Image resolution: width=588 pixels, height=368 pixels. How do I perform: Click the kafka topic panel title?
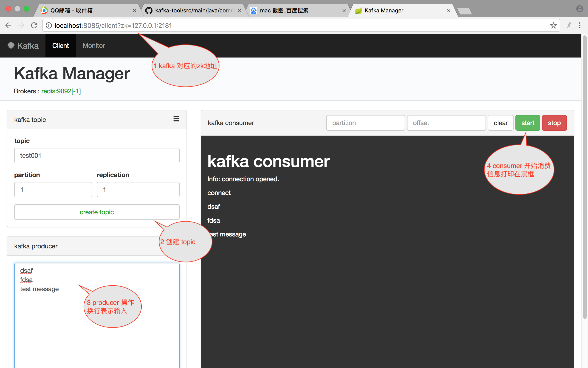point(30,120)
